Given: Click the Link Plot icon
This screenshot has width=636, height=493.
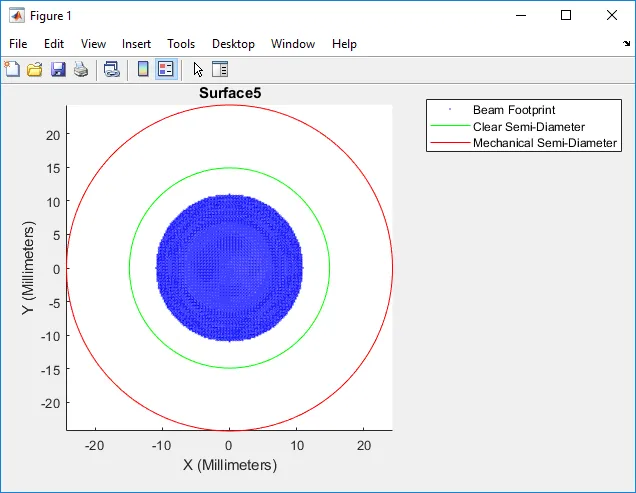Looking at the screenshot, I should (x=112, y=69).
